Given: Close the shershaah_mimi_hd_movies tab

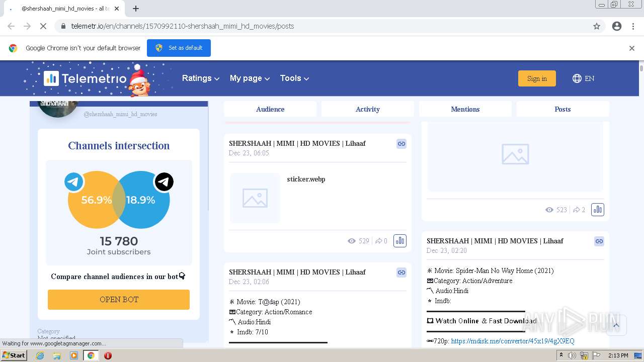Looking at the screenshot, I should (117, 9).
